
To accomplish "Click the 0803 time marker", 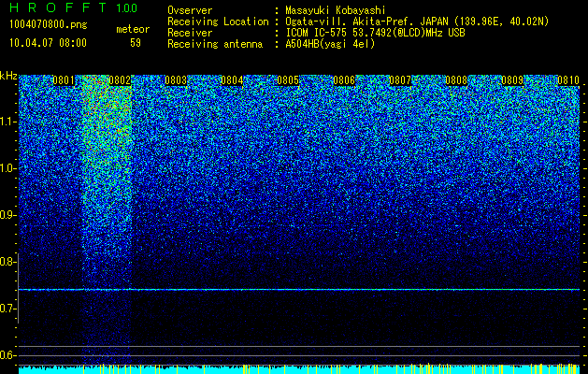I will tap(176, 80).
